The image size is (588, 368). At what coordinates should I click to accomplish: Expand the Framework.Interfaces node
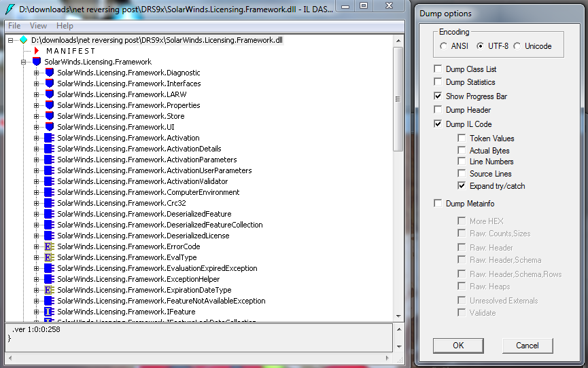[37, 84]
